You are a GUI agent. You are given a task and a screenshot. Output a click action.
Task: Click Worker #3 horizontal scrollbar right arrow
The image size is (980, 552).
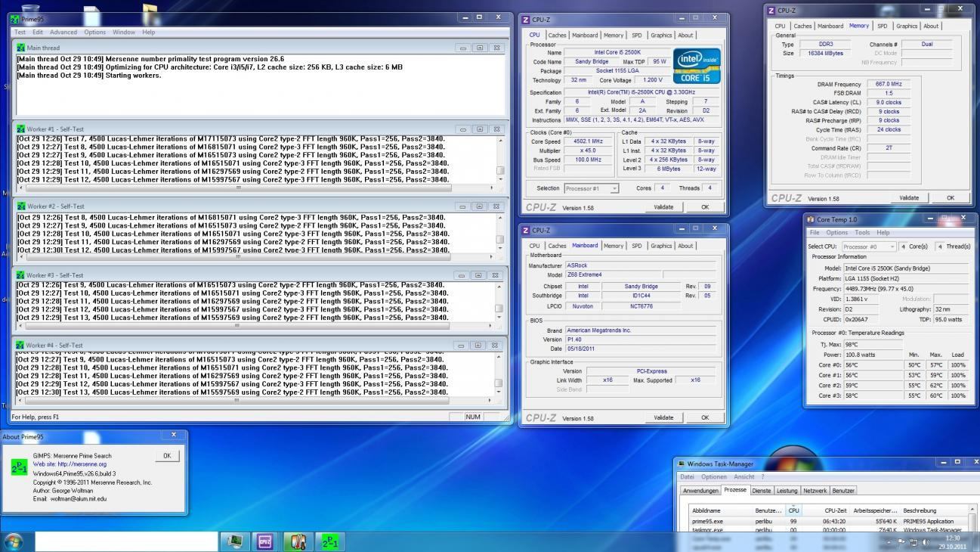click(490, 326)
